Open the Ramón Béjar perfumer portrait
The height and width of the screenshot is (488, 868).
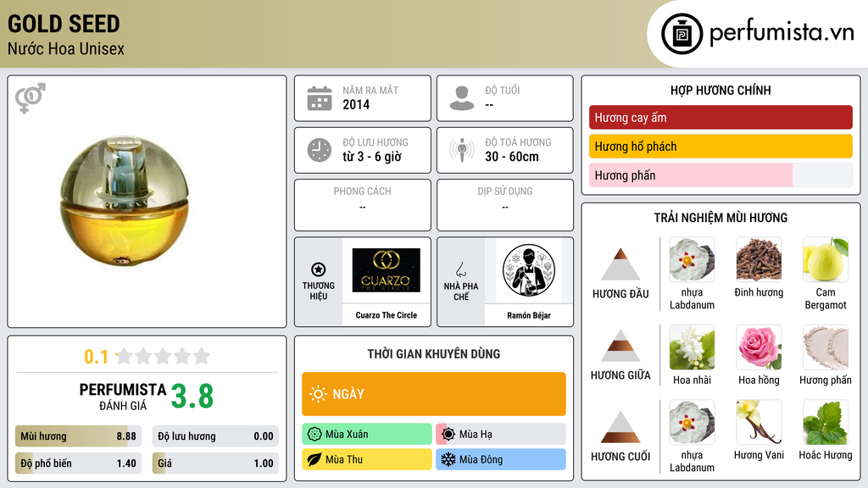(x=529, y=270)
